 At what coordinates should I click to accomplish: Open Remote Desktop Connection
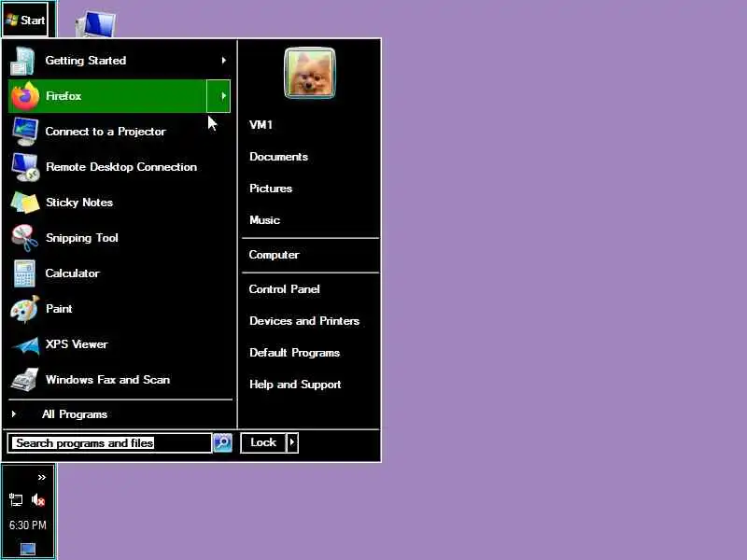(120, 167)
